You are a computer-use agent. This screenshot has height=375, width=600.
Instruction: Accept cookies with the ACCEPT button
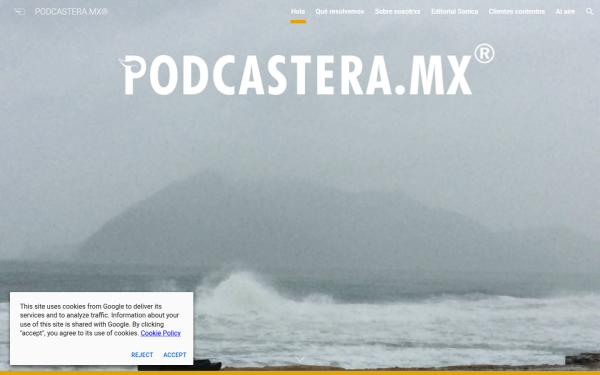click(x=175, y=355)
